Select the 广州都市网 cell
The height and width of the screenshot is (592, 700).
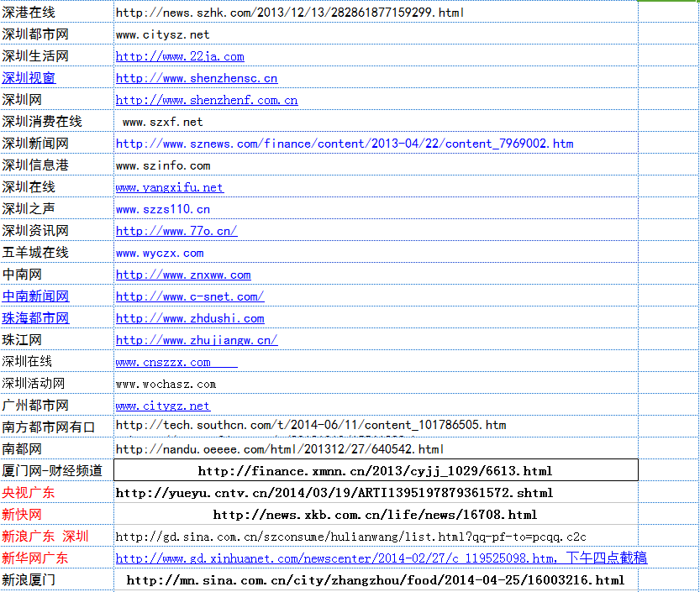(57, 406)
